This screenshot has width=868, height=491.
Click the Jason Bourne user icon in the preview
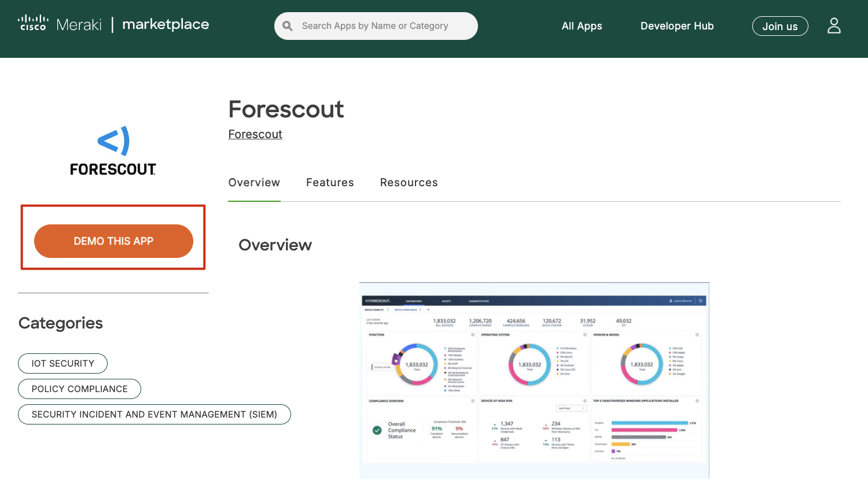(x=671, y=301)
